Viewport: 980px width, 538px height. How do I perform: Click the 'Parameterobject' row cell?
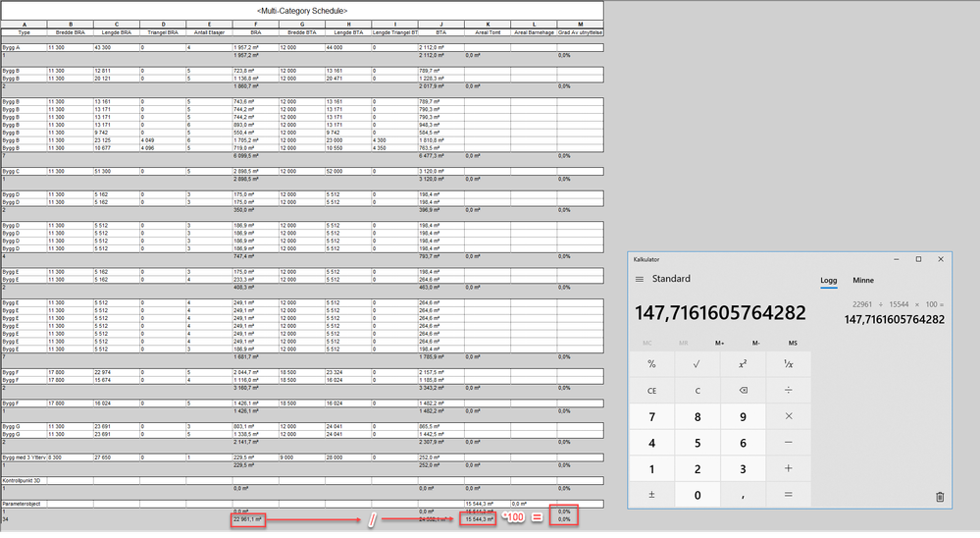tap(25, 504)
